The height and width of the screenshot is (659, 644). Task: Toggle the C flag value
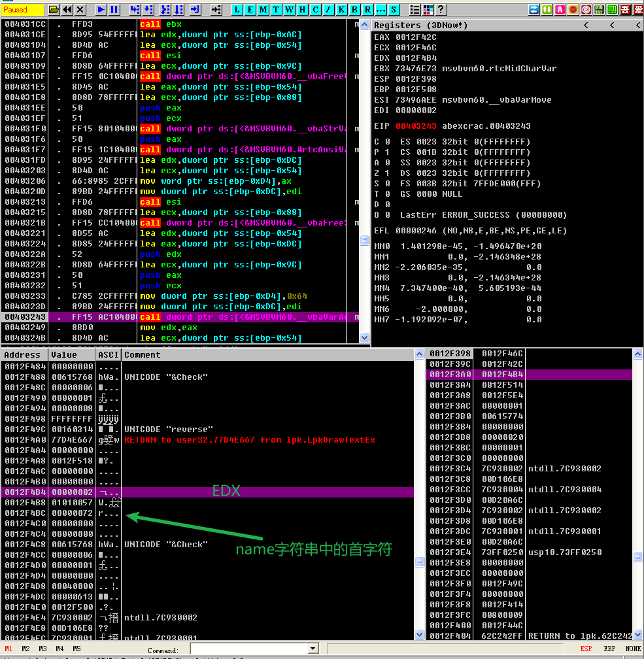tap(388, 142)
